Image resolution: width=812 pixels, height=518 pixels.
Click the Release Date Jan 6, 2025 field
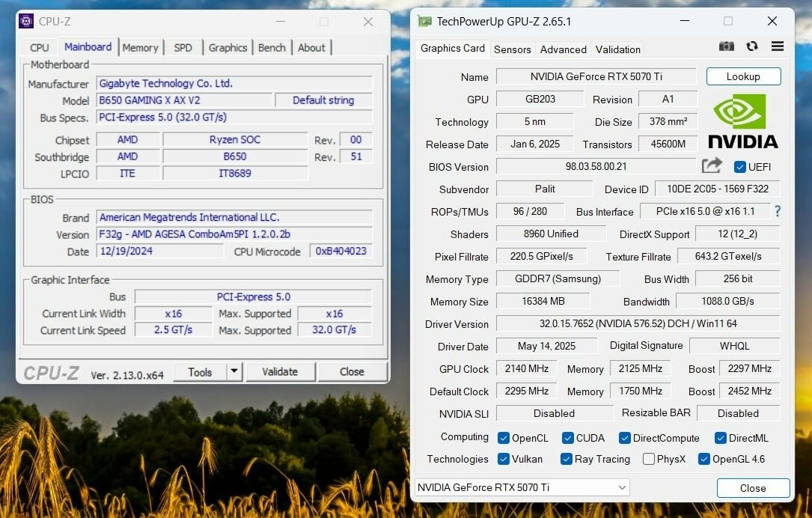[x=535, y=144]
